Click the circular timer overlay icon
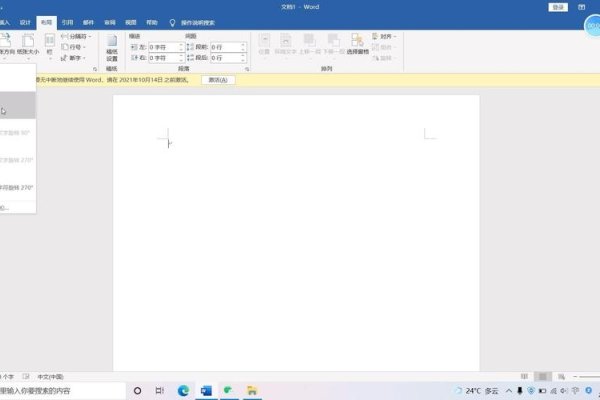 592,26
